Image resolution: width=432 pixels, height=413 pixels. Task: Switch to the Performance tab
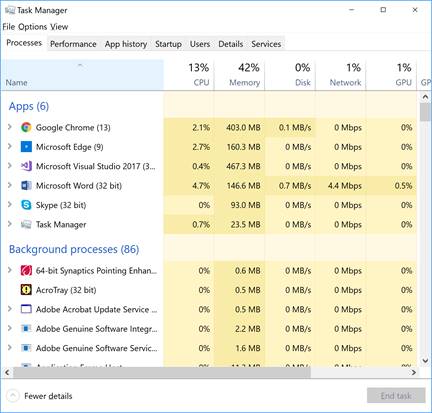73,44
